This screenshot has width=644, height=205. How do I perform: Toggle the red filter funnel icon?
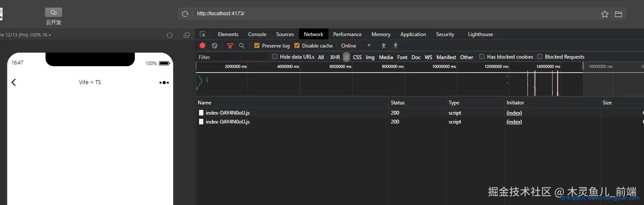tap(230, 45)
